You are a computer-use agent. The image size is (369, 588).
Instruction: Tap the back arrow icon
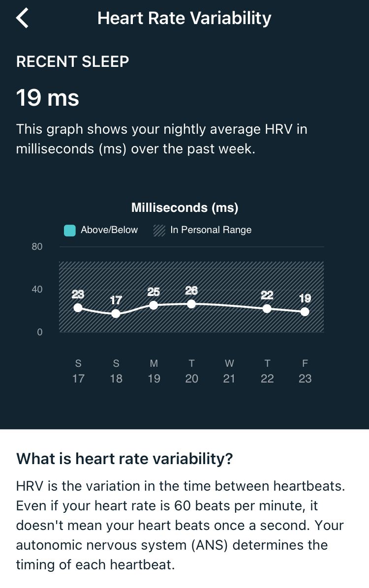[23, 18]
